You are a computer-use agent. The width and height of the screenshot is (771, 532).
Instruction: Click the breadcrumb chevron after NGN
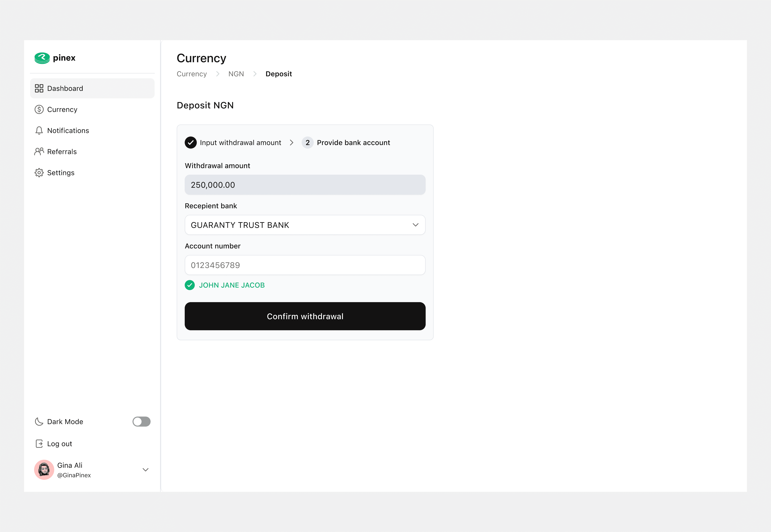[255, 74]
